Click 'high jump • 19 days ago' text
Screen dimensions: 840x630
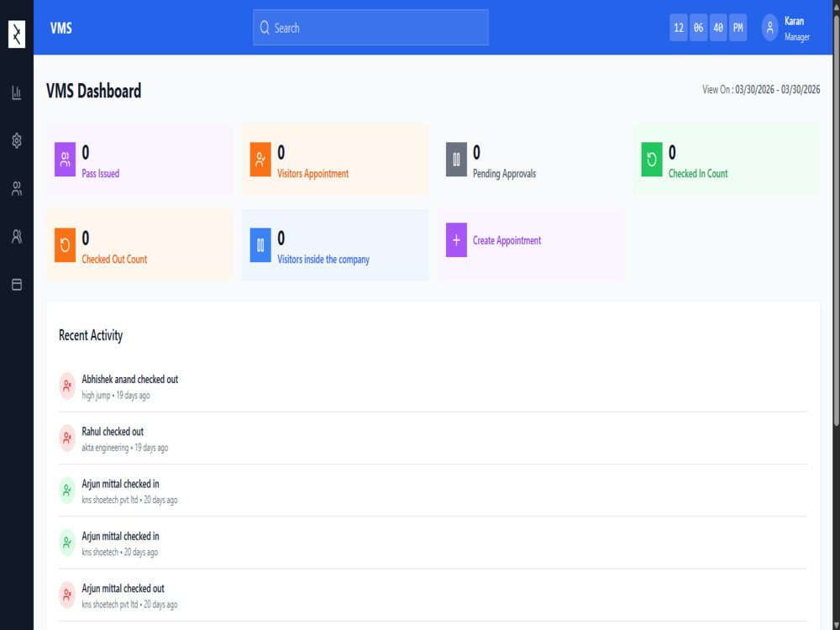pyautogui.click(x=116, y=396)
